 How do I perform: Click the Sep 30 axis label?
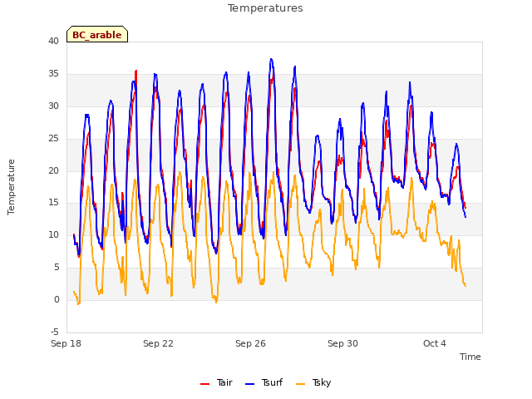click(342, 343)
